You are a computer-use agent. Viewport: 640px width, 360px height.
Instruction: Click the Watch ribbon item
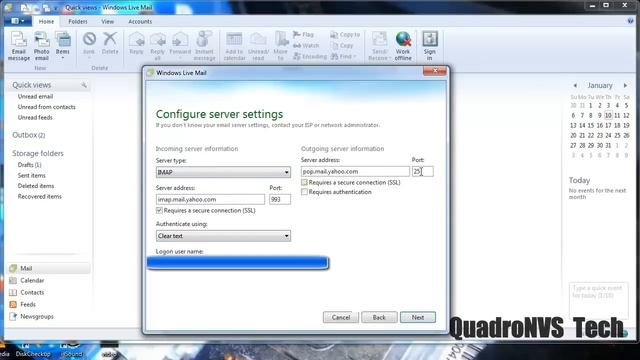pyautogui.click(x=306, y=46)
